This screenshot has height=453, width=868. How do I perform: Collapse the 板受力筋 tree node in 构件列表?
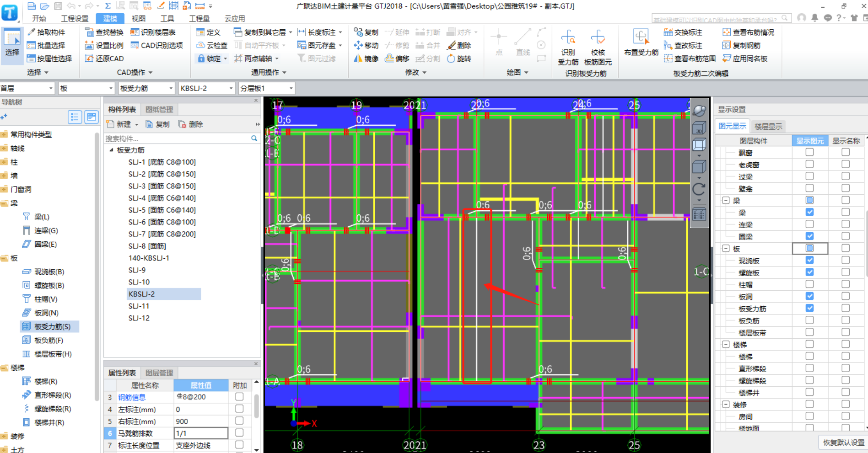tap(111, 150)
